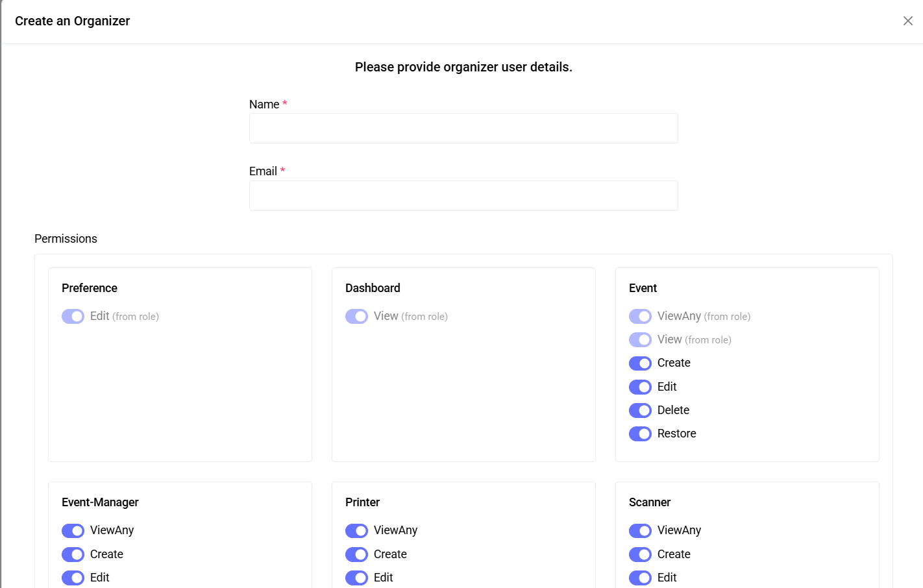923x588 pixels.
Task: Toggle the Restore permission in Event panel
Action: [640, 434]
